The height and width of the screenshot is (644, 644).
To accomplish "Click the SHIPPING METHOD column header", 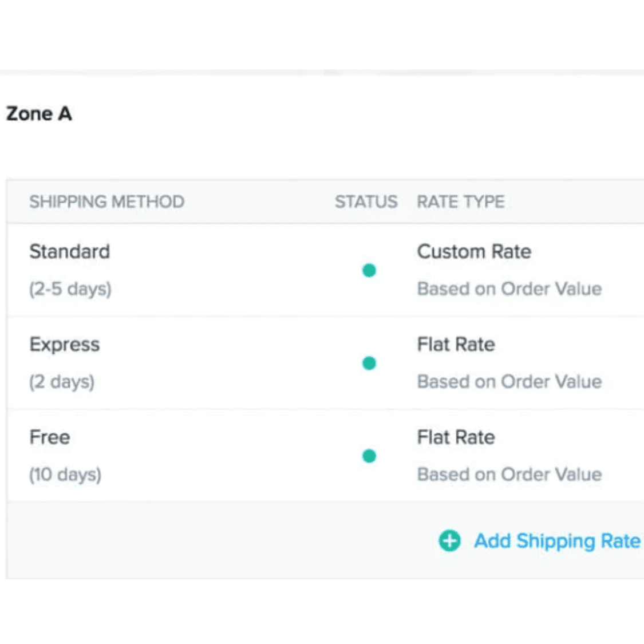I will (107, 202).
